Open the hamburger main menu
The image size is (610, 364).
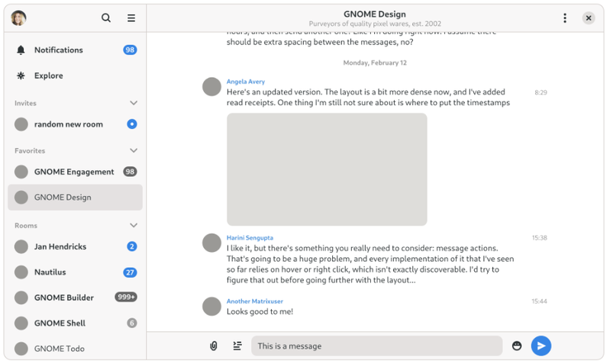tap(131, 18)
